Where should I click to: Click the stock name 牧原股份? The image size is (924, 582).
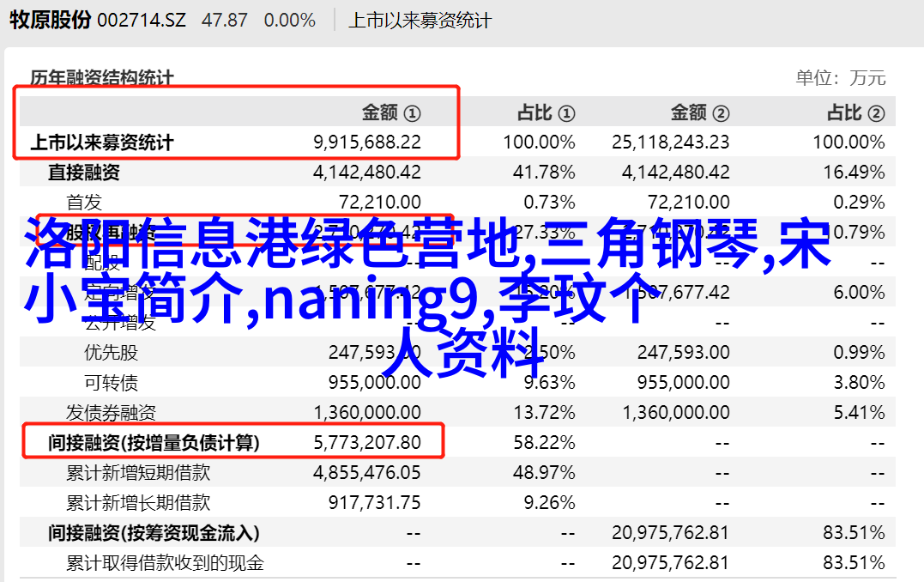pos(50,20)
